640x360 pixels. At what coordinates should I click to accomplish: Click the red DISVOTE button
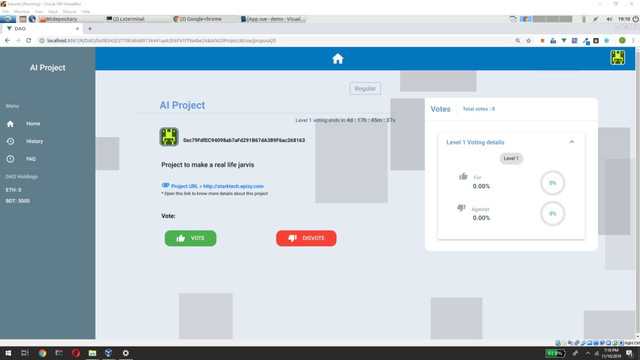click(306, 238)
